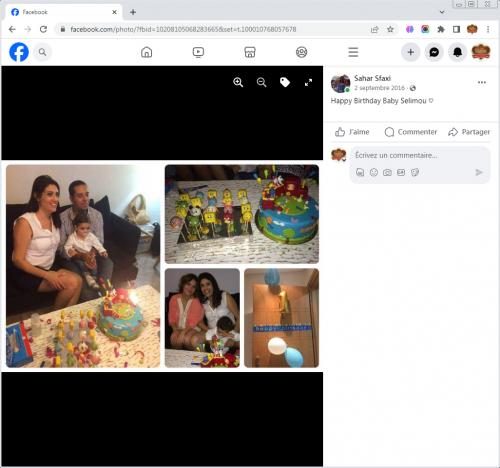Reload the page
500x468 pixels.
pos(43,29)
